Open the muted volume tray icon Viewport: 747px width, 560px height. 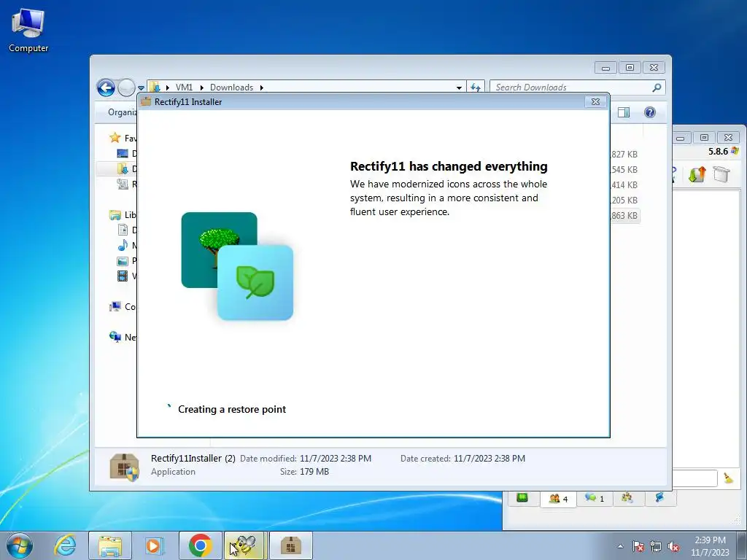[673, 546]
